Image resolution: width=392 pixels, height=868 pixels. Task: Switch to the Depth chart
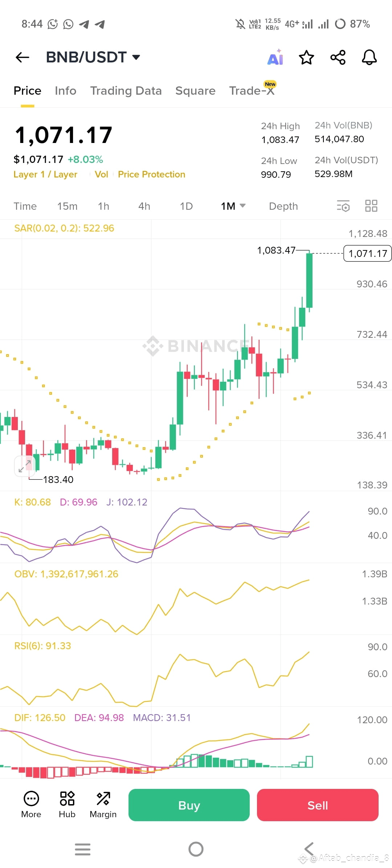point(283,206)
